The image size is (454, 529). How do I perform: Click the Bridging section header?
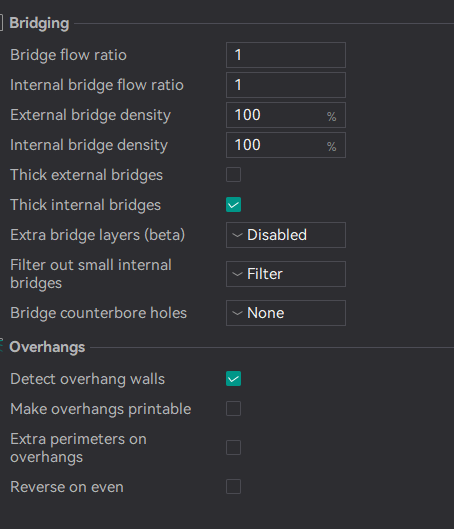[39, 23]
